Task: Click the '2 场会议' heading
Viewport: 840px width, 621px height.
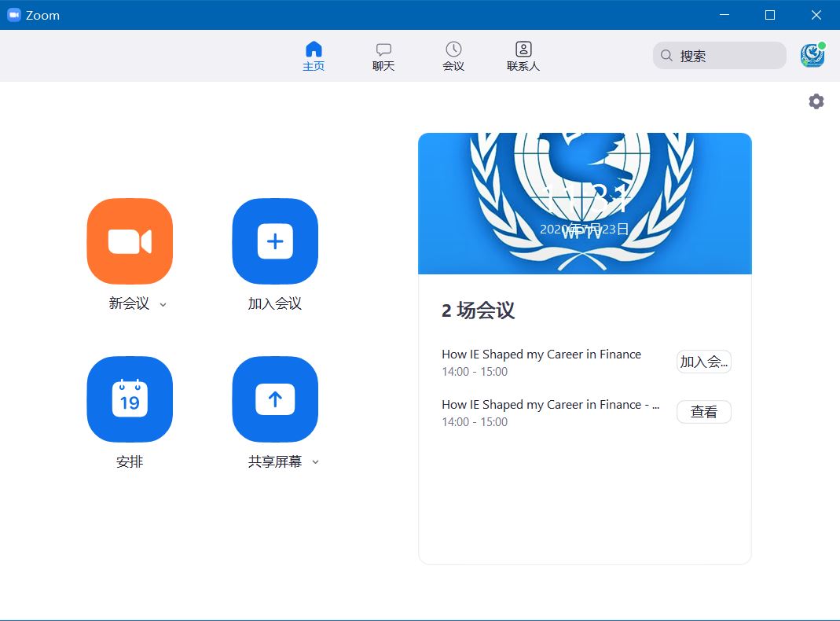Action: [478, 310]
